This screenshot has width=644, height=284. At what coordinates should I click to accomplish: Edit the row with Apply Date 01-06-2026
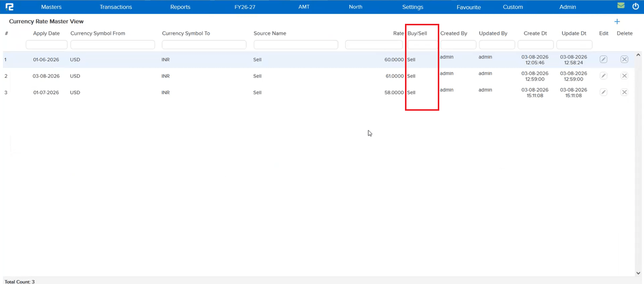click(603, 60)
